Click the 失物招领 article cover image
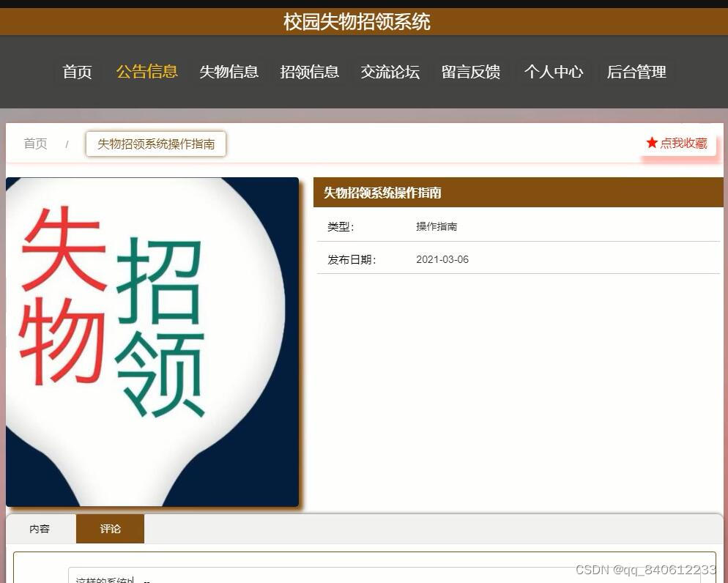The width and height of the screenshot is (728, 583). (x=152, y=341)
